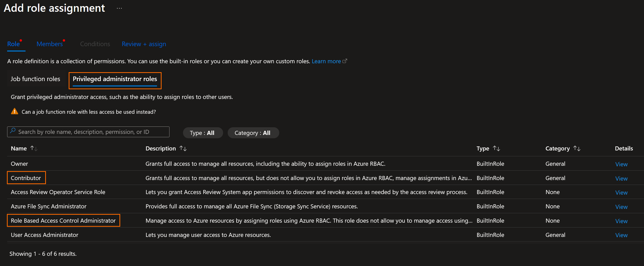Viewport: 644px width, 266px height.
Task: Click the Showing 1 - 6 of 6 results text
Action: [x=43, y=254]
